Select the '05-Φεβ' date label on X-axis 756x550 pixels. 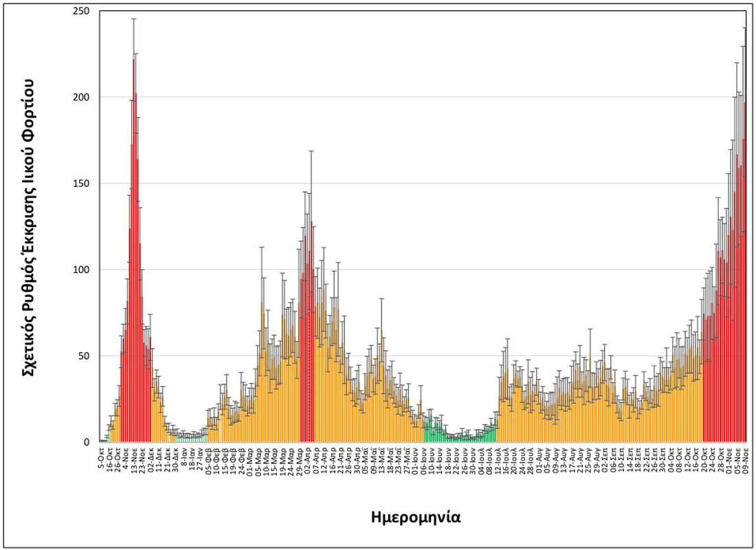pyautogui.click(x=209, y=459)
